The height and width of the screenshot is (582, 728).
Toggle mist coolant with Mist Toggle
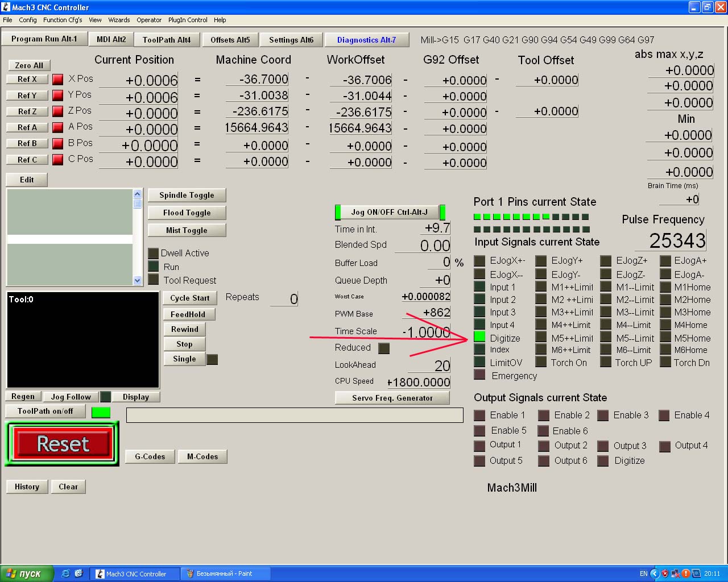coord(187,230)
